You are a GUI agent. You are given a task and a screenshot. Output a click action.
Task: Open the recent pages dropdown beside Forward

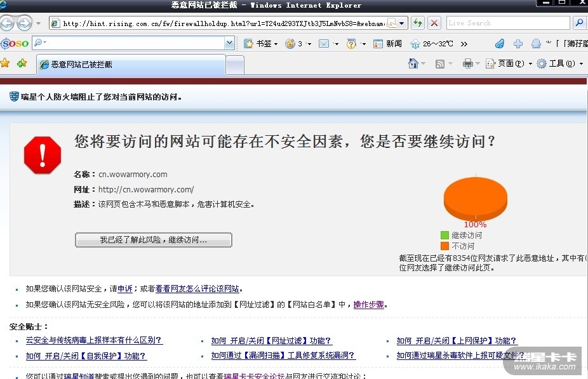[38, 23]
